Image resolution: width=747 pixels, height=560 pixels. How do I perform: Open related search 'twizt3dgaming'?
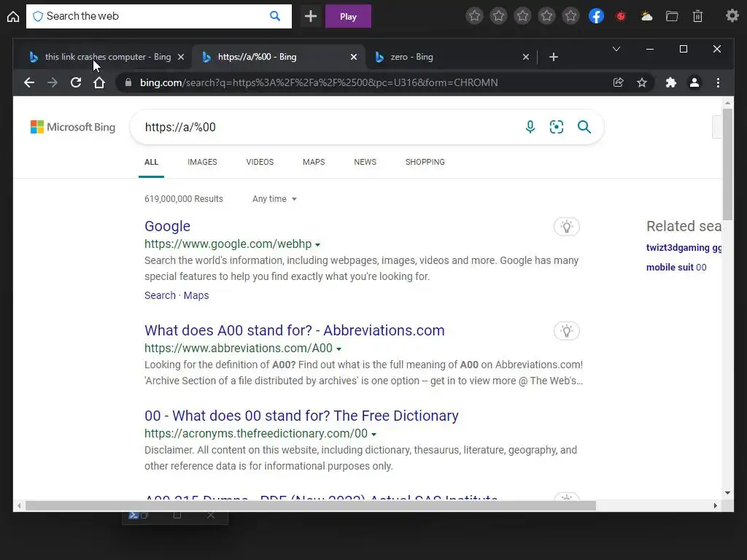coord(684,248)
